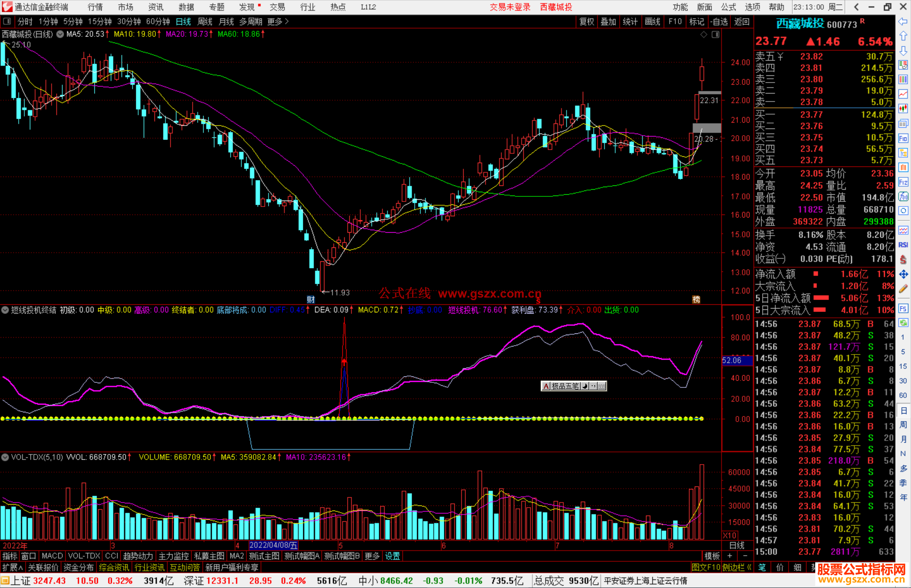Click the 设置 settings button
Image resolution: width=911 pixels, height=588 pixels.
[393, 556]
